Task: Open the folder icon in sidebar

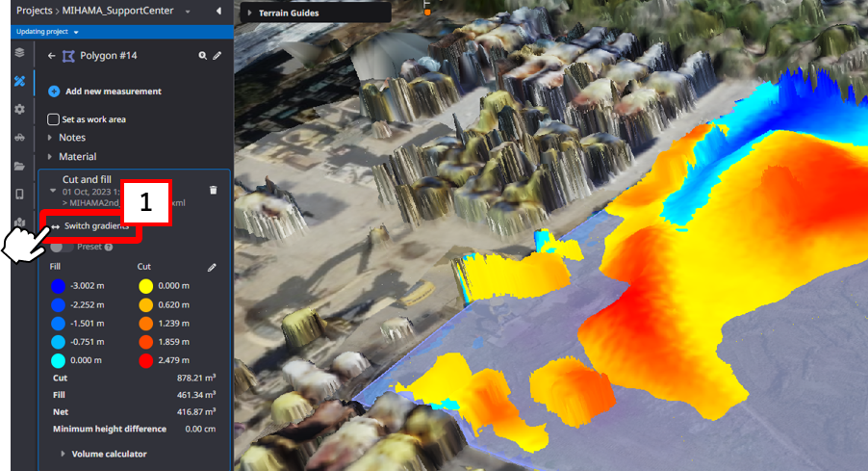Action: pyautogui.click(x=19, y=166)
